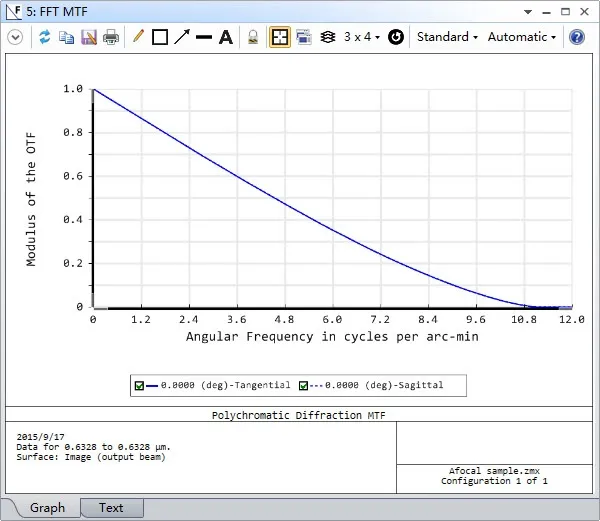Uncheck the Tangential curve checkbox
The height and width of the screenshot is (521, 600).
pos(139,385)
